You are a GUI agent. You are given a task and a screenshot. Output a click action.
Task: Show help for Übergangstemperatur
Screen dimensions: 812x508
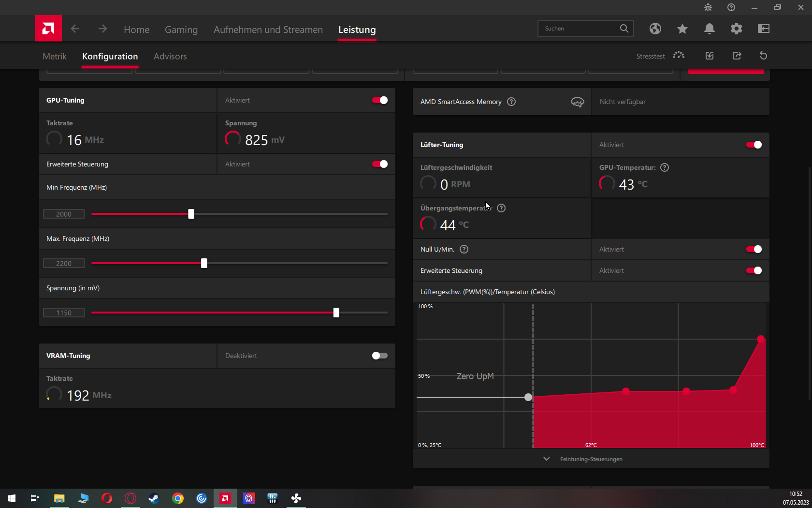[501, 208]
